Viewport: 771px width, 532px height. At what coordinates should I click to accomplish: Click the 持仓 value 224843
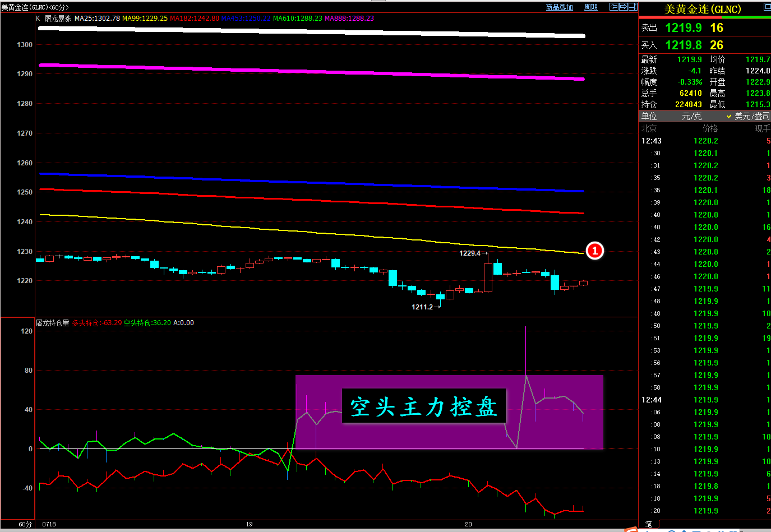(x=689, y=104)
